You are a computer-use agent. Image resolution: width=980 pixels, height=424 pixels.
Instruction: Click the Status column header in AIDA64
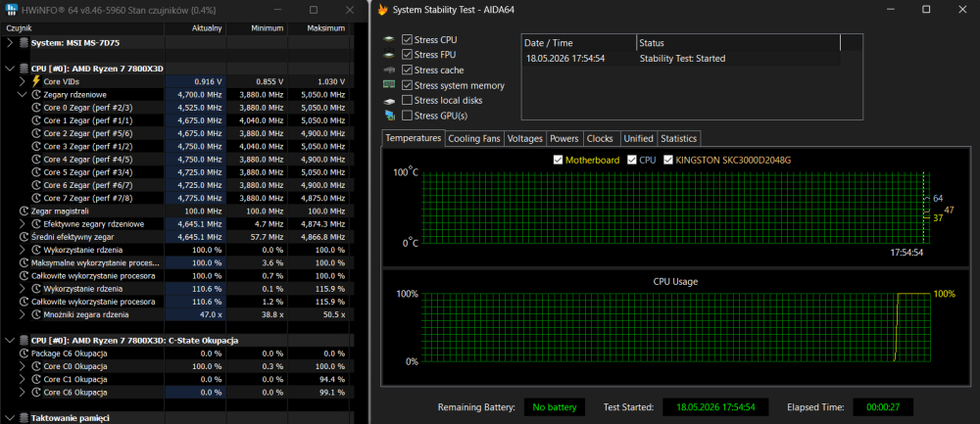point(739,43)
